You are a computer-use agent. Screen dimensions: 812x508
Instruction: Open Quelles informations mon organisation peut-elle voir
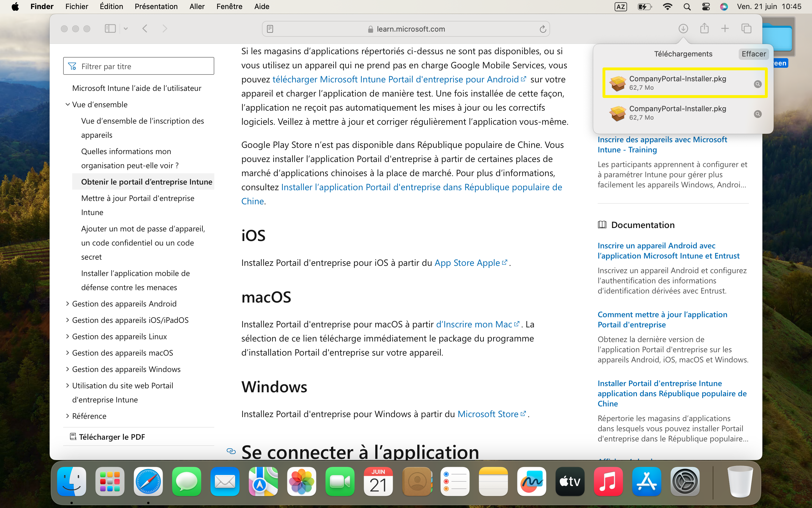(130, 159)
